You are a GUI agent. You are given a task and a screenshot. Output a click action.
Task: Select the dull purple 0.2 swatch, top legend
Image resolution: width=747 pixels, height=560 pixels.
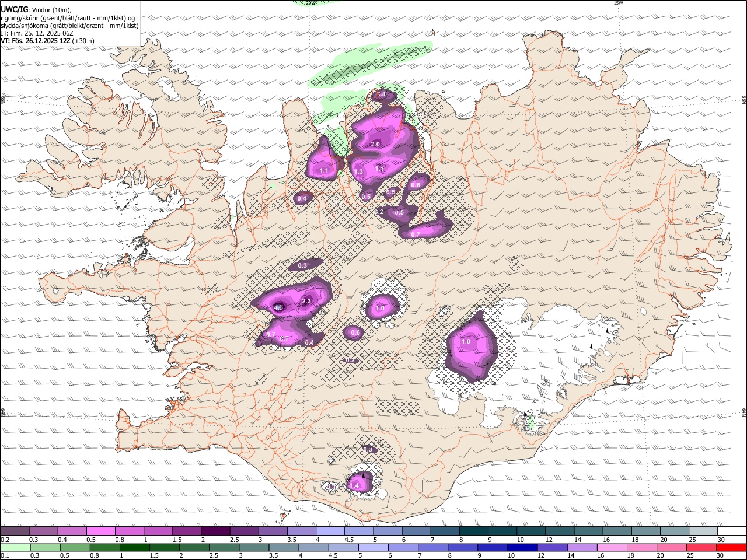click(15, 531)
